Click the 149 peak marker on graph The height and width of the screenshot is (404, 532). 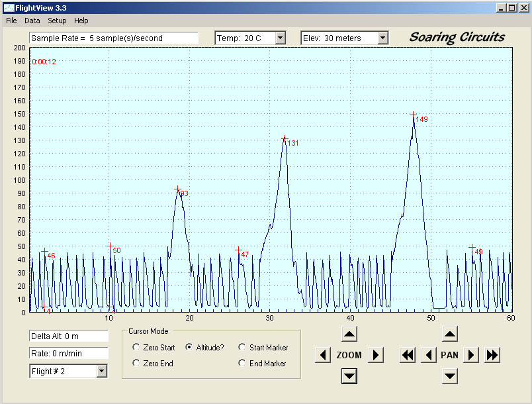(x=413, y=115)
